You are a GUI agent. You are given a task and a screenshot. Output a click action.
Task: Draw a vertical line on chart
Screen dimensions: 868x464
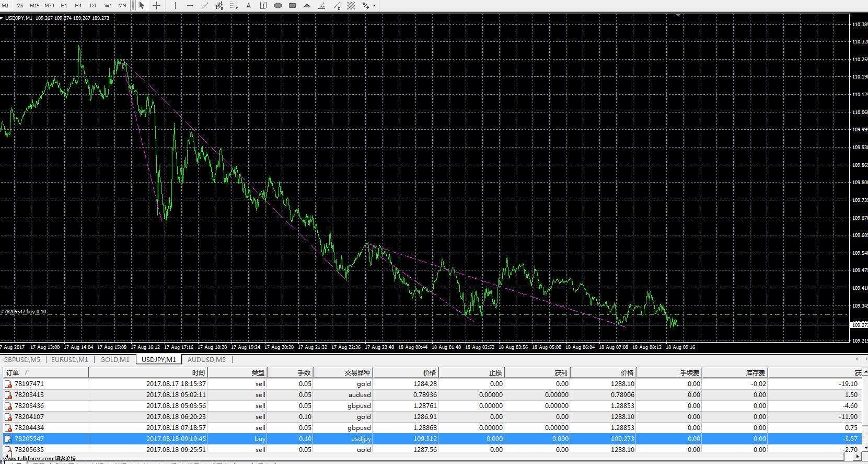pos(175,6)
